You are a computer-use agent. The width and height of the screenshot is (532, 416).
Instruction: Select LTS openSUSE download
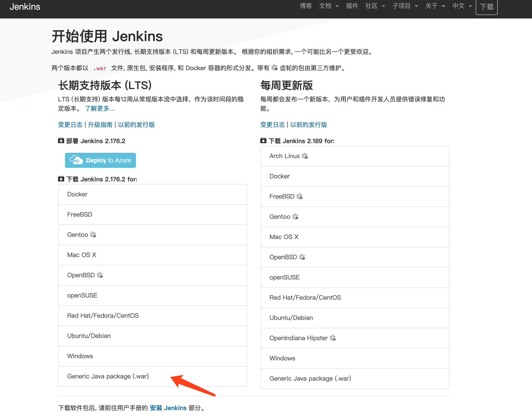pos(153,295)
